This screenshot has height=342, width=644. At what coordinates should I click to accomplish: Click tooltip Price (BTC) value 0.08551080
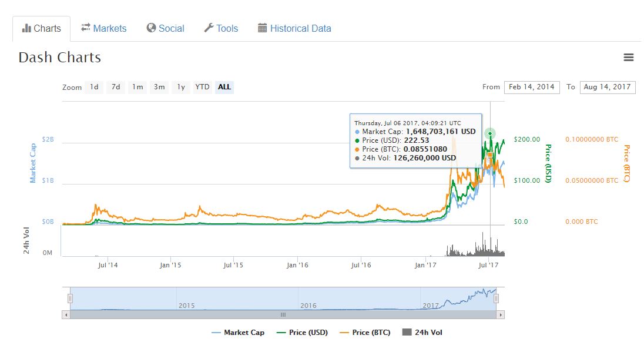[425, 149]
